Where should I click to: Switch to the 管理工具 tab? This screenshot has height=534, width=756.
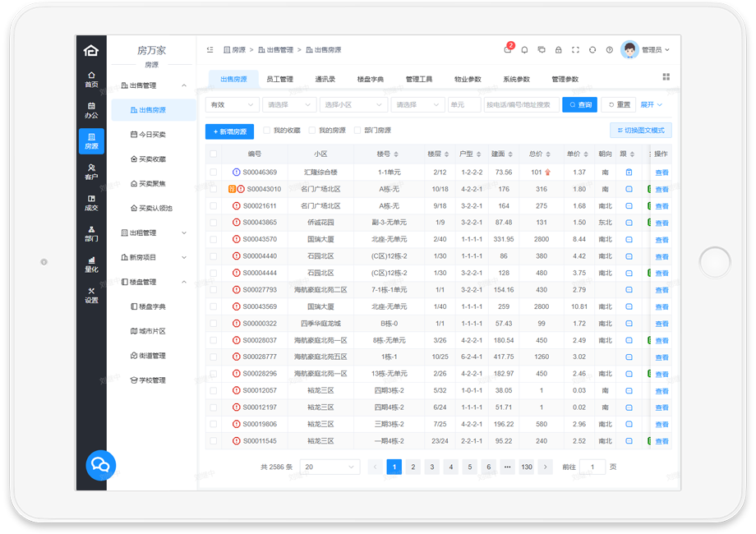pos(419,79)
